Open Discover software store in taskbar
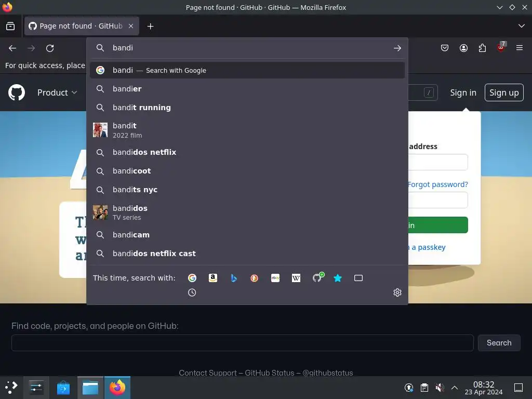This screenshot has width=532, height=399. [x=63, y=388]
